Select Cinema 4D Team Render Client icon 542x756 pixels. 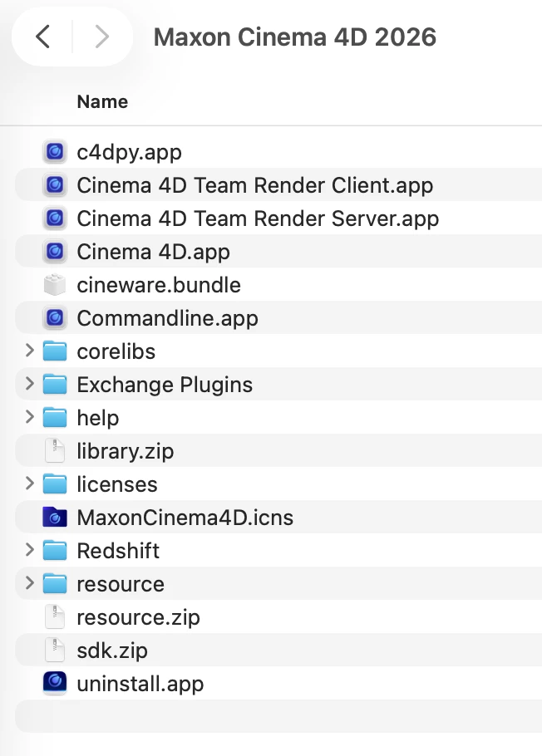point(55,185)
